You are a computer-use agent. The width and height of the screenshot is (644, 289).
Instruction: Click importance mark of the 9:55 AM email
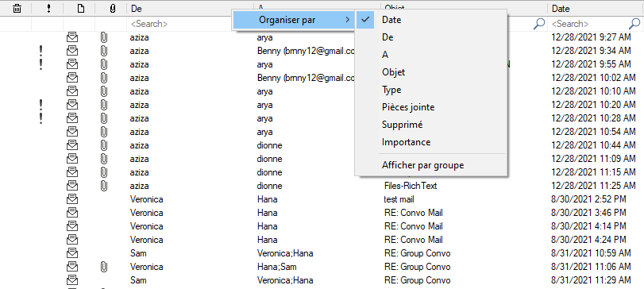(40, 65)
